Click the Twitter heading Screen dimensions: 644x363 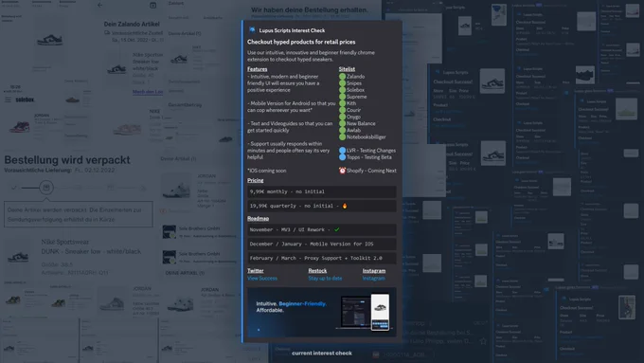click(x=256, y=270)
